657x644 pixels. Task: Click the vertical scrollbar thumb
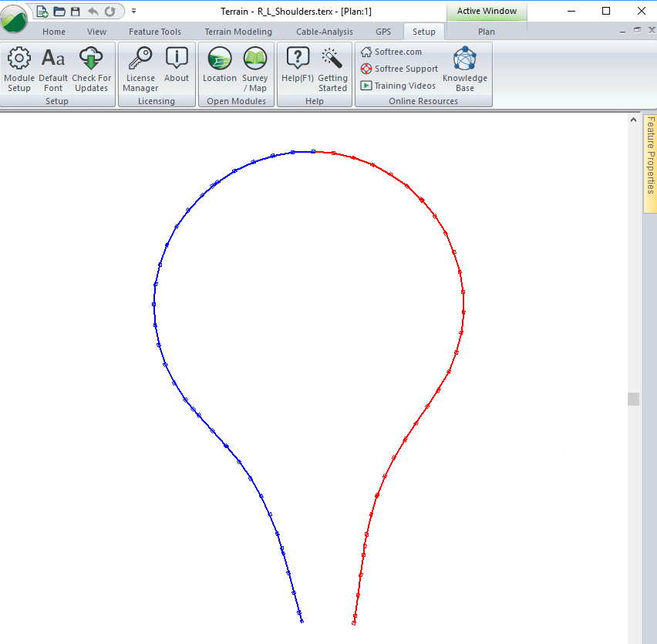(633, 399)
